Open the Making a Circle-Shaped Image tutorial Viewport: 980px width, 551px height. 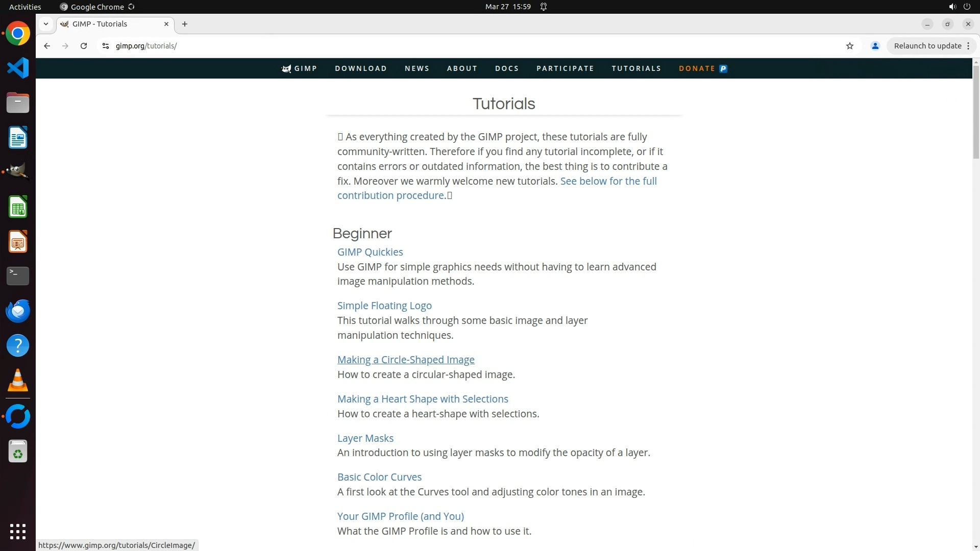pyautogui.click(x=406, y=360)
